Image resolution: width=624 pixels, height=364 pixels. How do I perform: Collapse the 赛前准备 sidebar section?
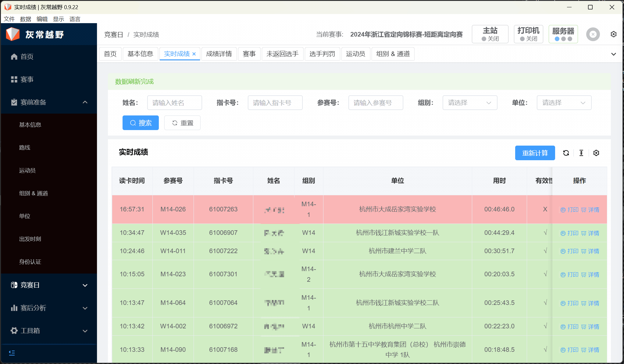(49, 102)
